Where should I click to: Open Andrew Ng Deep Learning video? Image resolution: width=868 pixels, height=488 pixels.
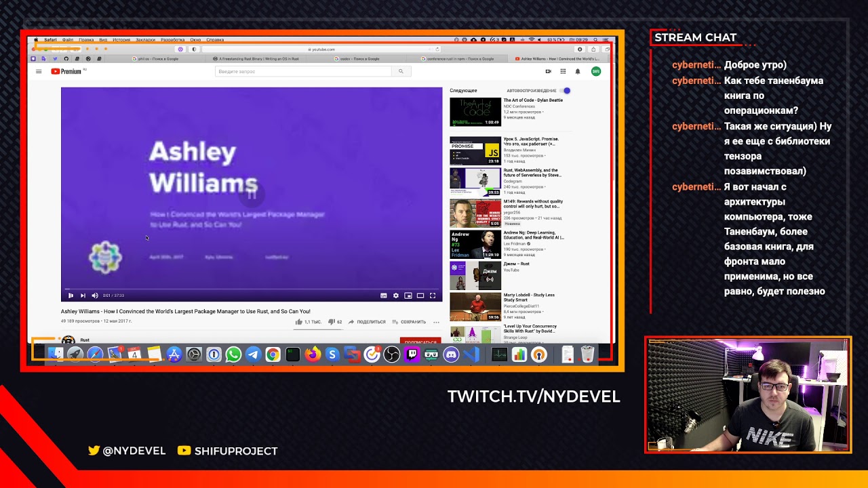click(507, 245)
